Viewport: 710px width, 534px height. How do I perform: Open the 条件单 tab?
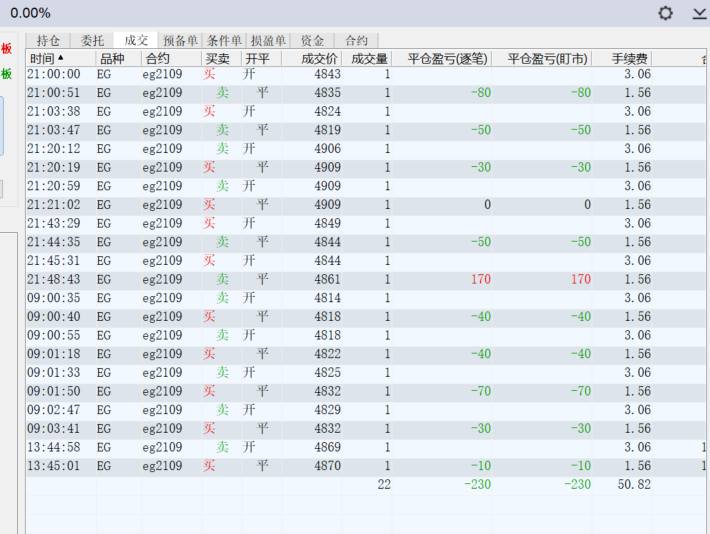(x=224, y=40)
